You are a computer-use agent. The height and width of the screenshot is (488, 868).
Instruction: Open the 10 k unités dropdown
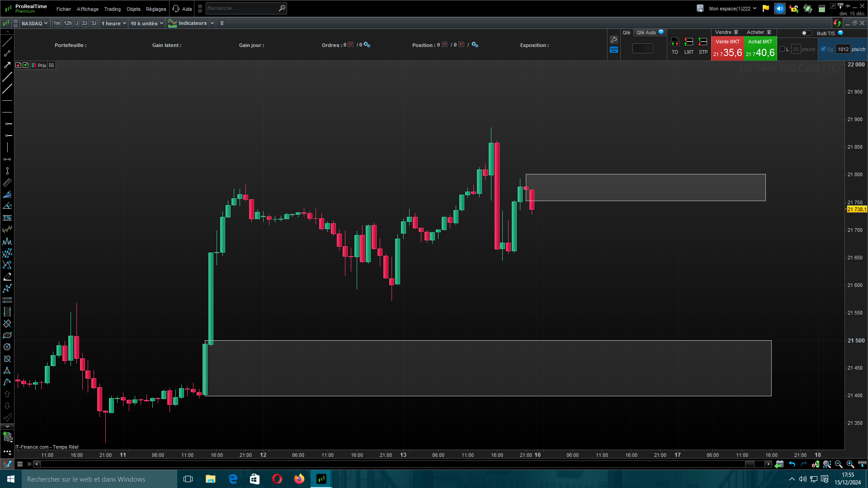(146, 23)
